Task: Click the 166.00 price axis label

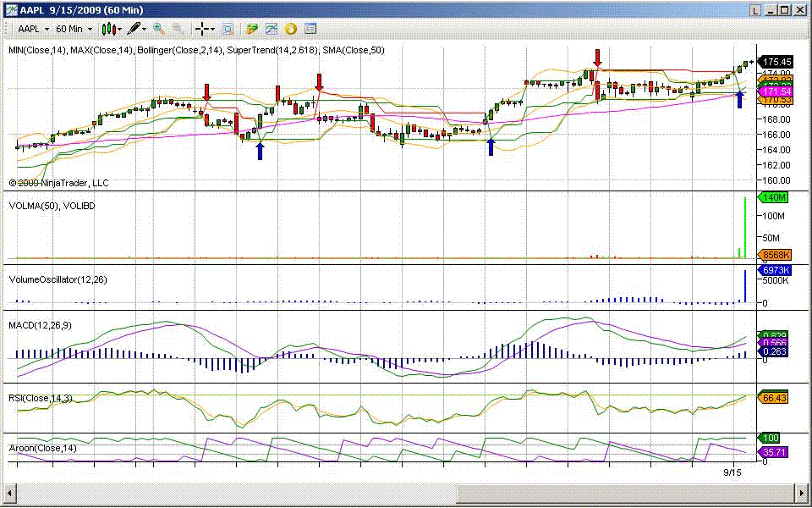Action: 778,135
